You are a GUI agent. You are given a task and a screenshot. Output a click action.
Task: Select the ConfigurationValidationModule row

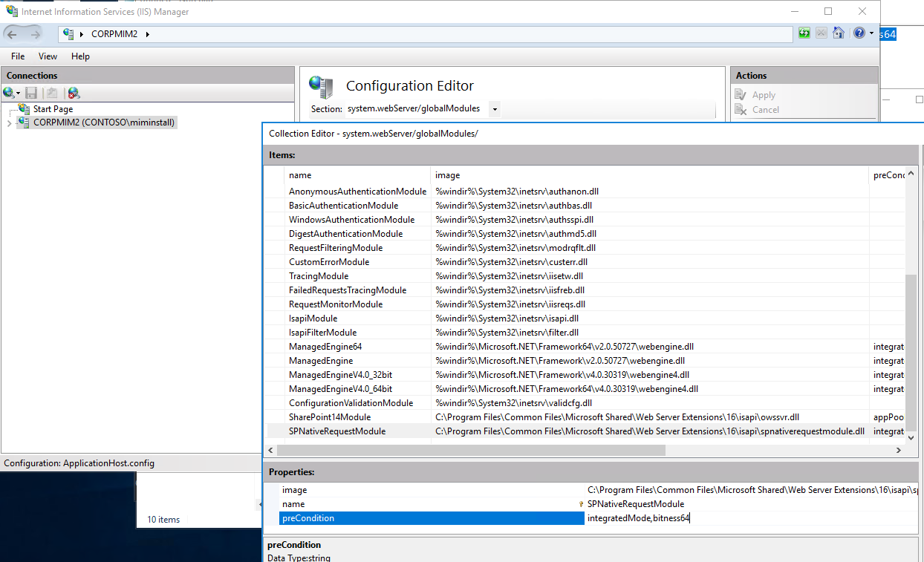(x=585, y=403)
